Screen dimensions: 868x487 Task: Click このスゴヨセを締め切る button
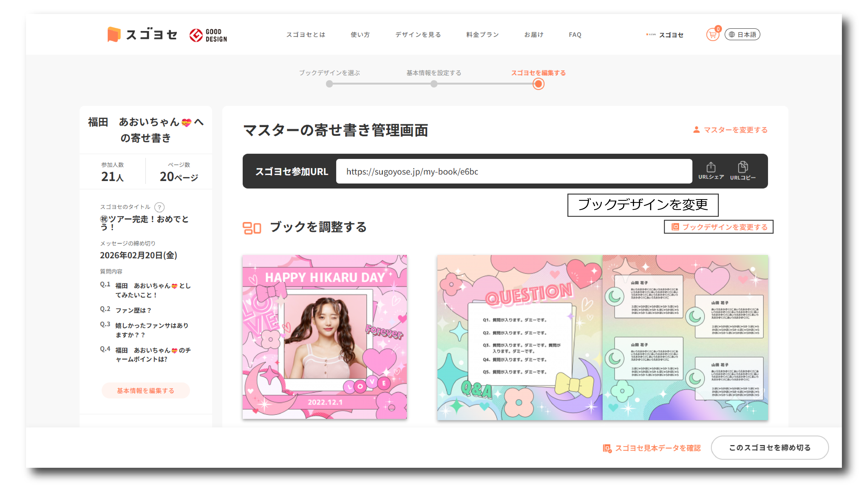pyautogui.click(x=770, y=448)
